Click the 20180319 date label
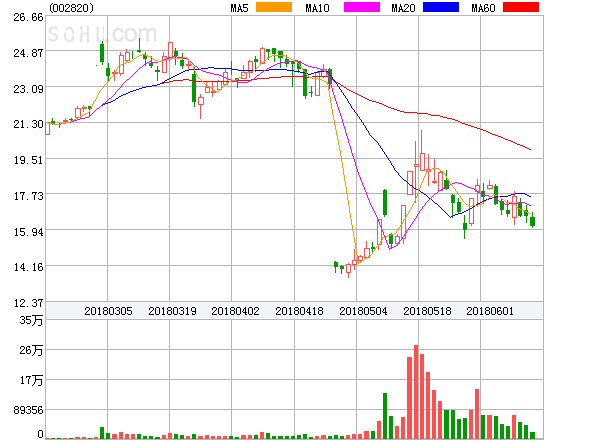This screenshot has height=440, width=600. tap(172, 311)
